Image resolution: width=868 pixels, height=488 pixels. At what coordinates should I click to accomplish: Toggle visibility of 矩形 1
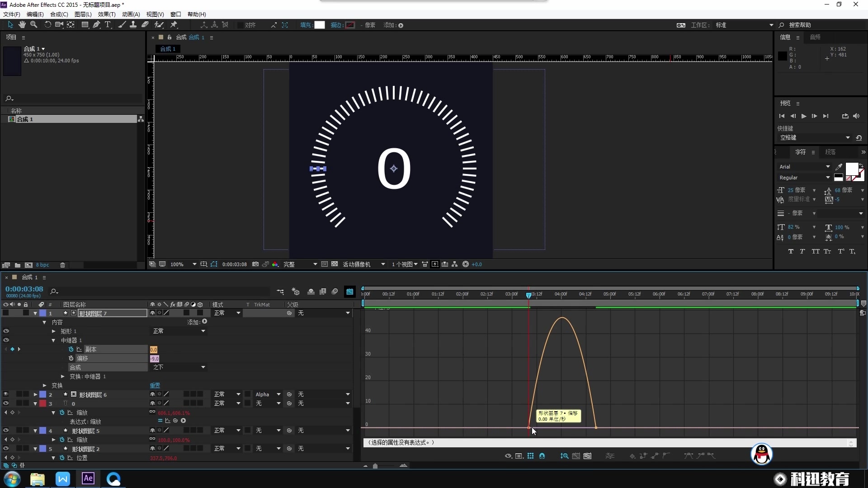6,331
